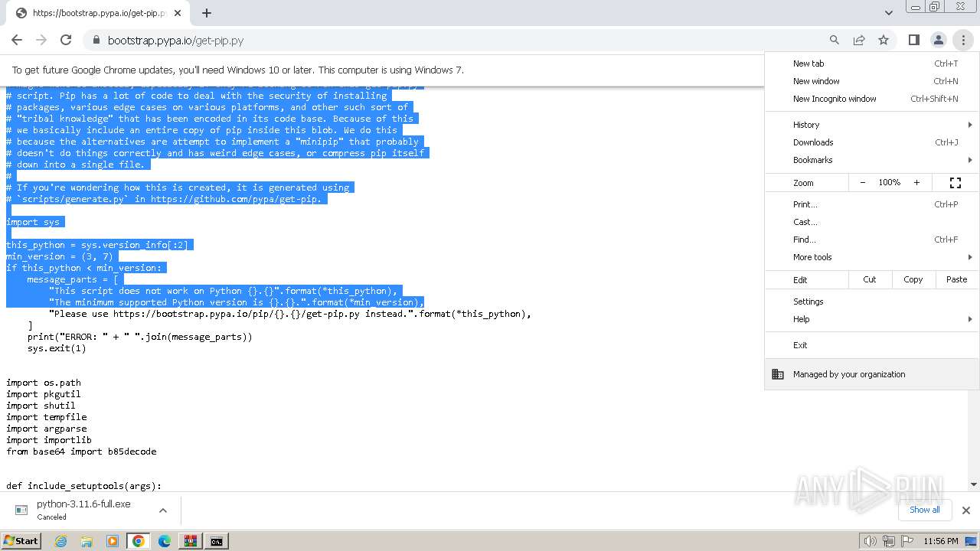Click 'def include_setuptools(args):' text
The image size is (980, 551).
pos(84,486)
